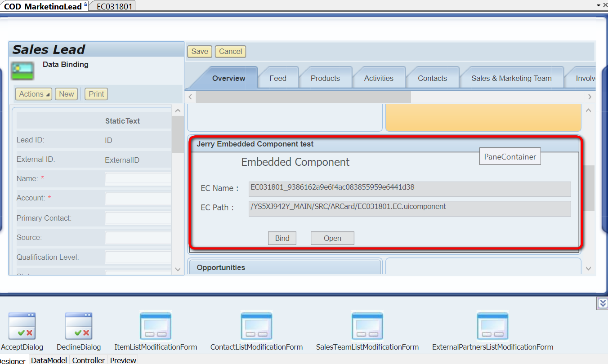The width and height of the screenshot is (608, 364).
Task: Click the Sales Lead data binding icon
Action: tap(22, 71)
